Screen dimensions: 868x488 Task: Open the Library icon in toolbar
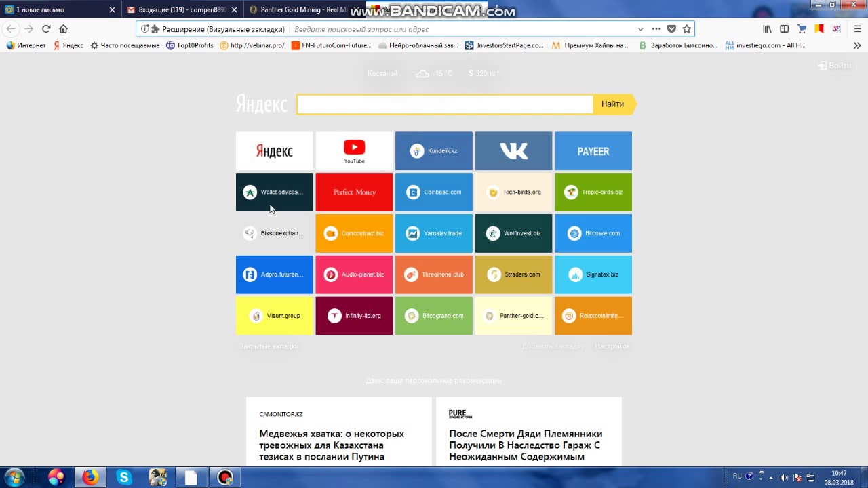[767, 29]
